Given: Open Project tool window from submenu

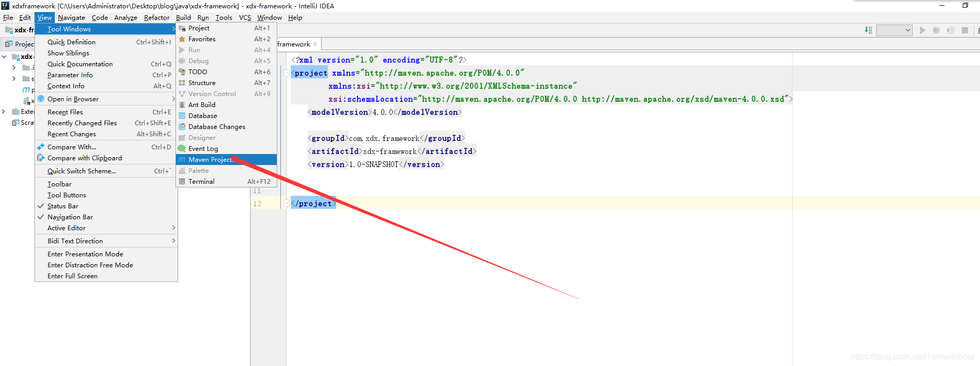Looking at the screenshot, I should pos(226,28).
